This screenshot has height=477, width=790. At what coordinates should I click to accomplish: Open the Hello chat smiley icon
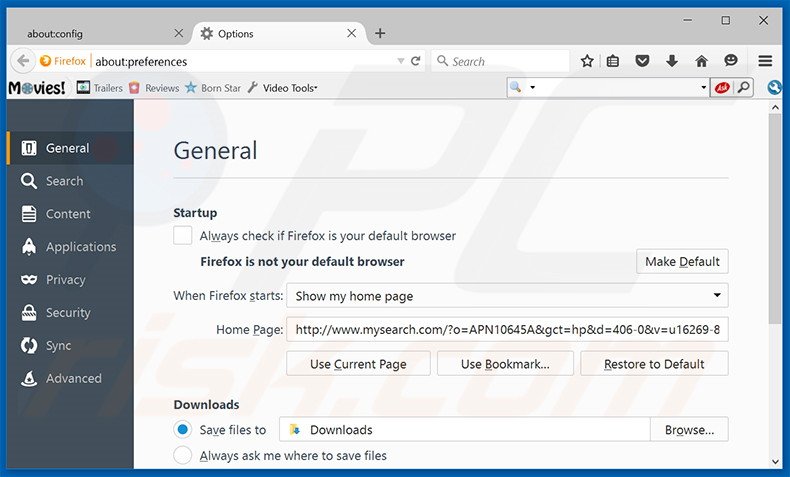[x=731, y=61]
